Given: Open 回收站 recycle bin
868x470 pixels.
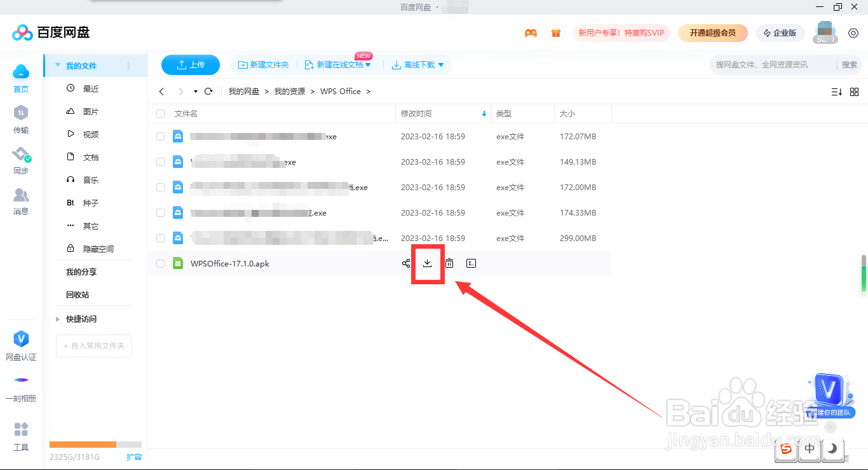Looking at the screenshot, I should click(78, 295).
